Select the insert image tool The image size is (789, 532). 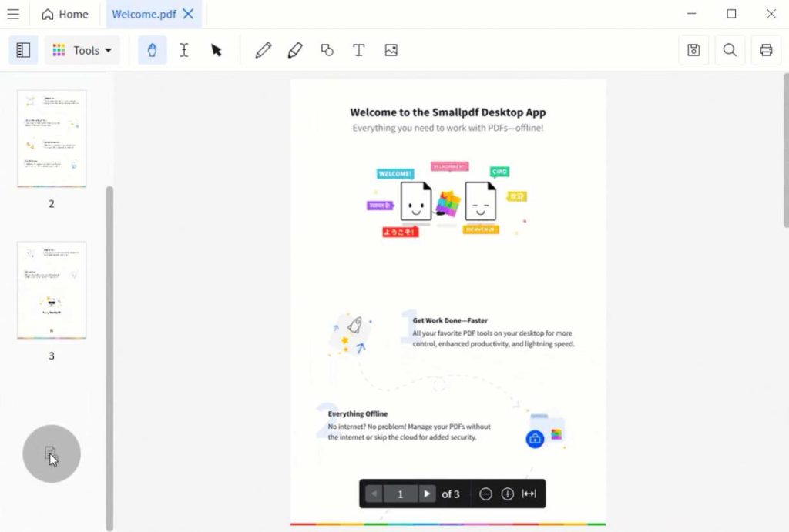click(x=391, y=50)
